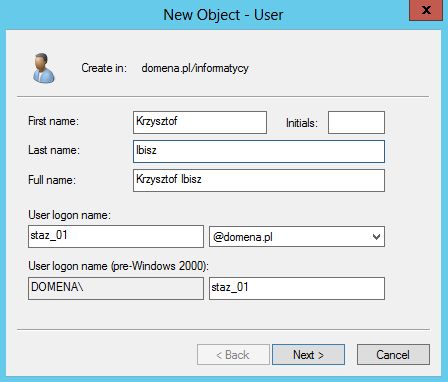Click the First name: label

[x=53, y=121]
